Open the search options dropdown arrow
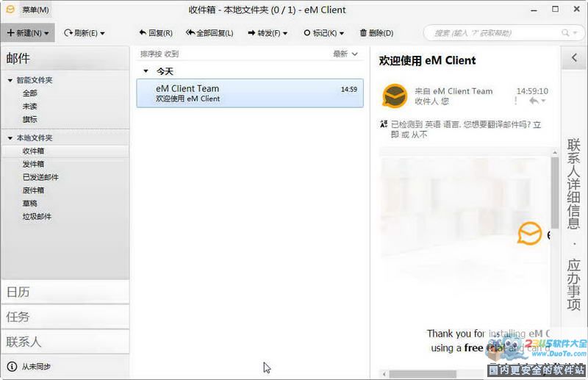Image resolution: width=588 pixels, height=380 pixels. pos(575,33)
